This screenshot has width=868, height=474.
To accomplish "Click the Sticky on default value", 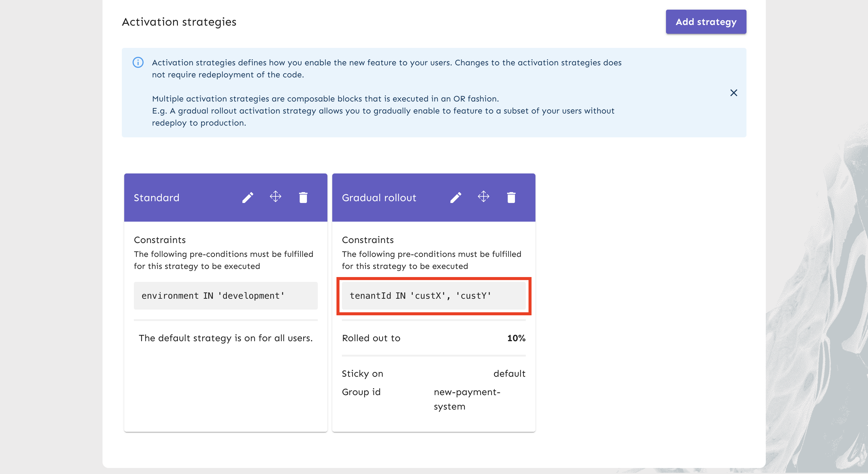I will 509,373.
